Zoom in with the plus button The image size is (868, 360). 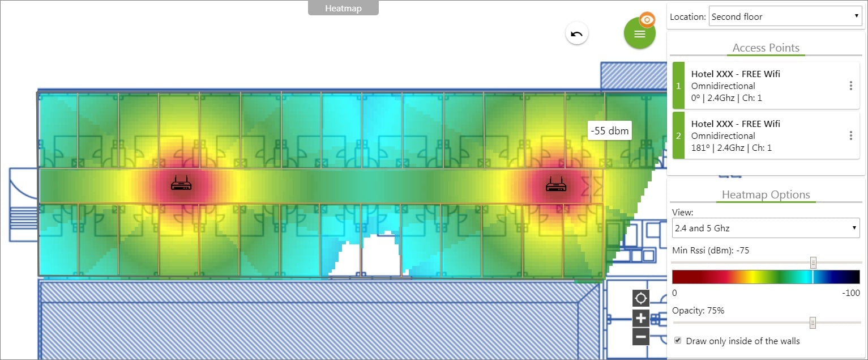pyautogui.click(x=641, y=317)
